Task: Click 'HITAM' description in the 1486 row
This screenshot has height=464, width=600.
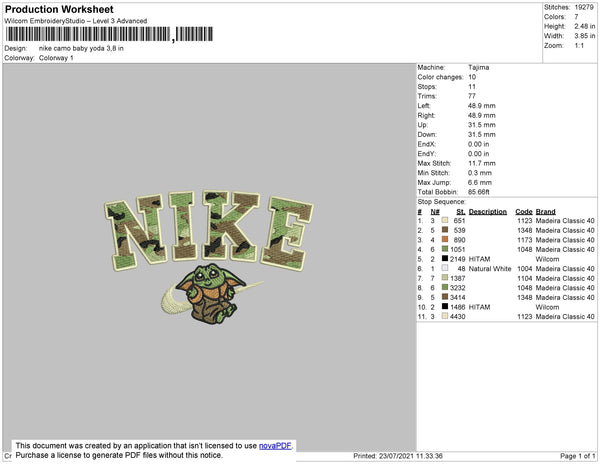Action: pyautogui.click(x=479, y=307)
